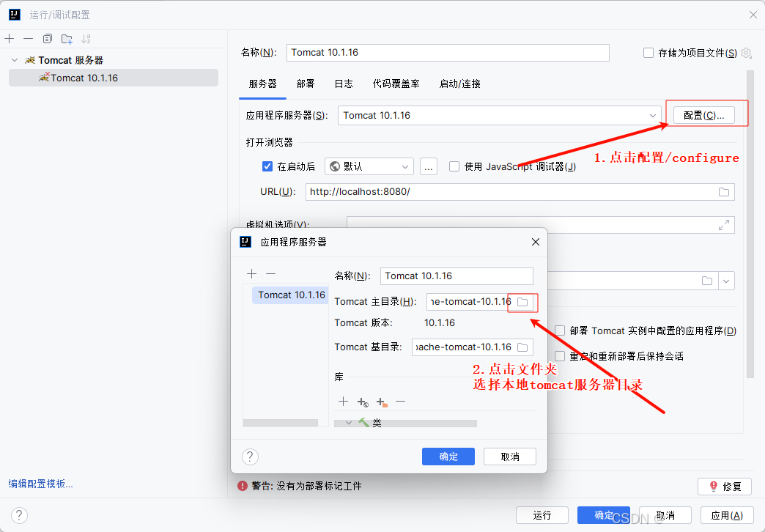Screen dimensions: 765x532
Task: Click 取消 in 应用程序服务器 dialog
Action: point(510,457)
